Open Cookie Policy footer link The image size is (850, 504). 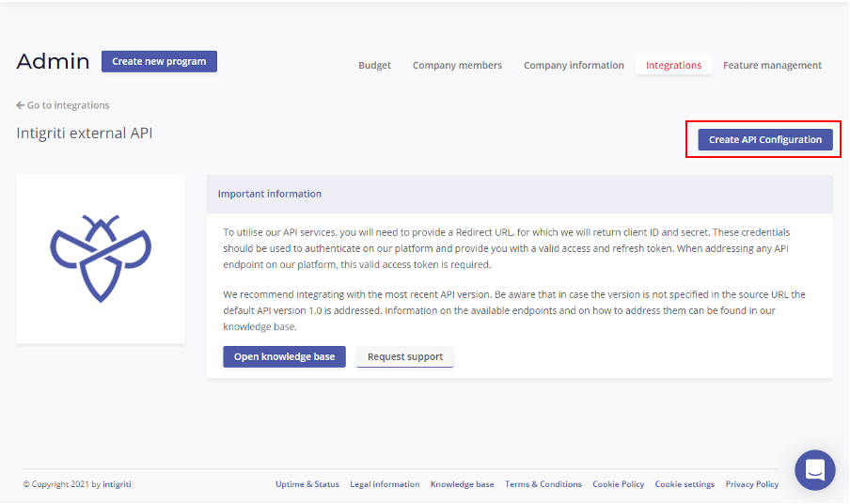coord(618,484)
